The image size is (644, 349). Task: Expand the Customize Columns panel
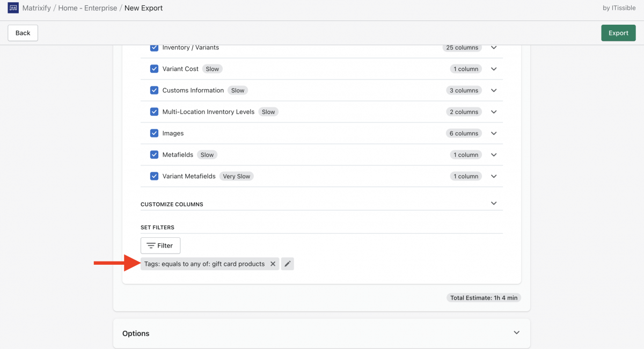pos(493,203)
